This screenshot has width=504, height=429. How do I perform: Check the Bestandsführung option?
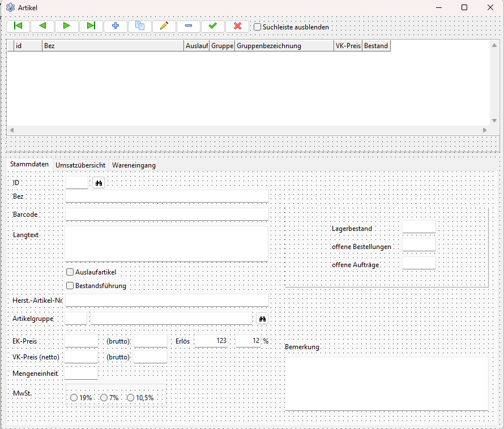(70, 286)
